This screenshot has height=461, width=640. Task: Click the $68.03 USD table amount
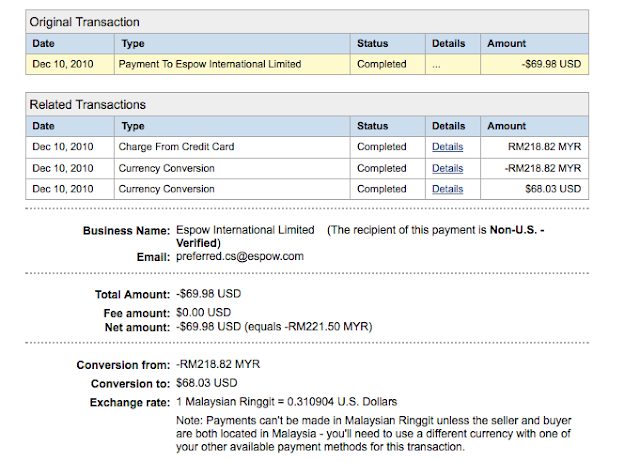[x=553, y=189]
